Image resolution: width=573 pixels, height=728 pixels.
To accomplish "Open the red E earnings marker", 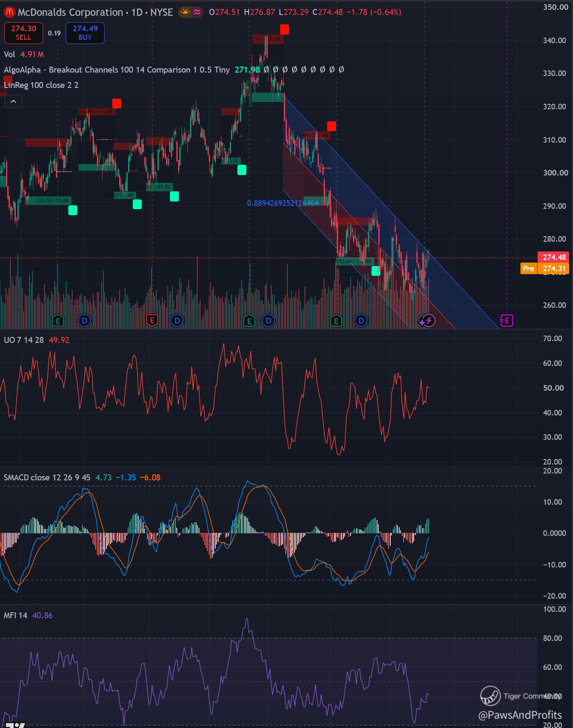I will click(152, 320).
